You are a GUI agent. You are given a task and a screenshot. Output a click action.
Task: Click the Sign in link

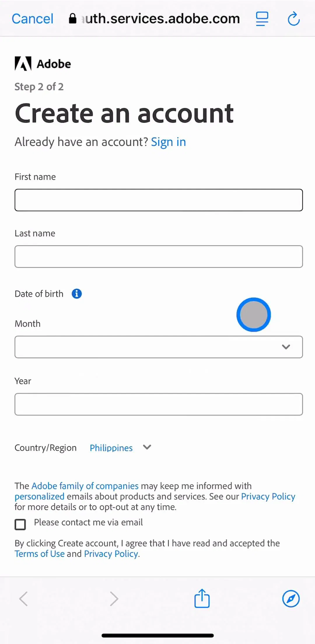168,142
